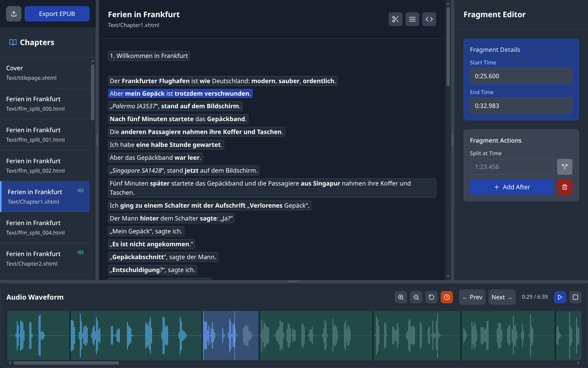Click the split fragment arrow icon
The image size is (588, 368).
click(x=564, y=167)
